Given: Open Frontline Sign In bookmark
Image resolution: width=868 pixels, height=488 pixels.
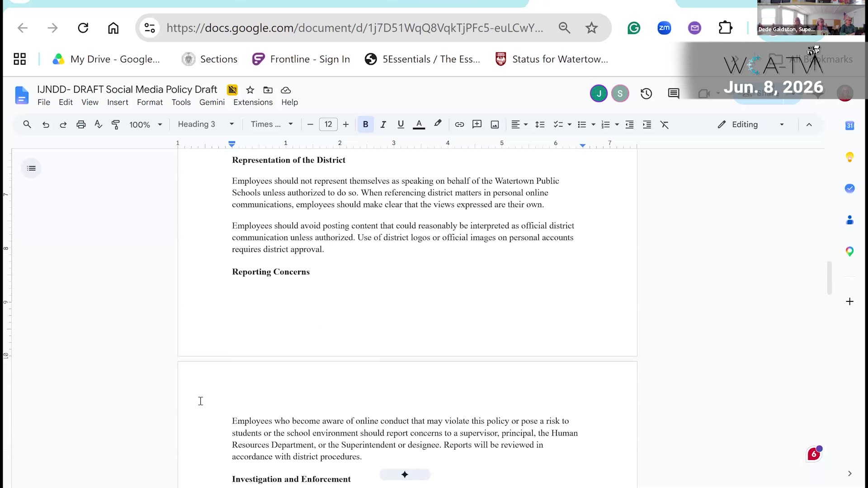Looking at the screenshot, I should (x=301, y=59).
